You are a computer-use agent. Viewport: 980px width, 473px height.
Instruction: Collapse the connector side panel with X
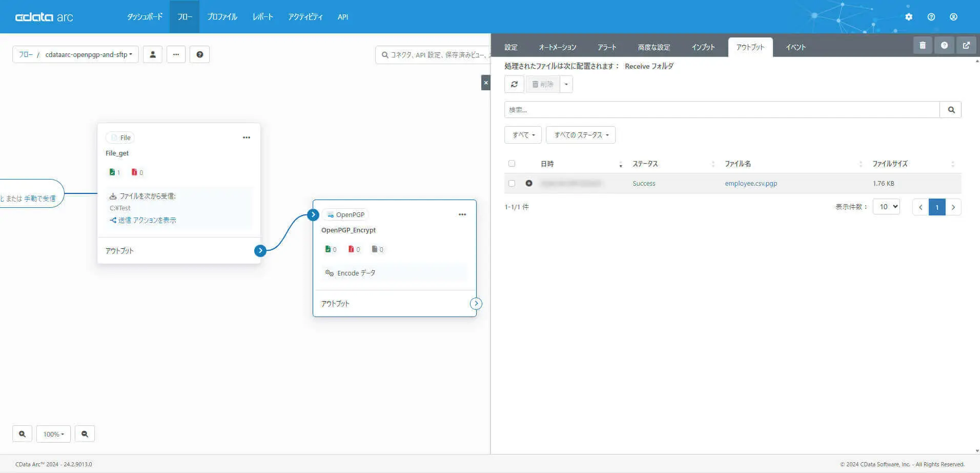486,83
